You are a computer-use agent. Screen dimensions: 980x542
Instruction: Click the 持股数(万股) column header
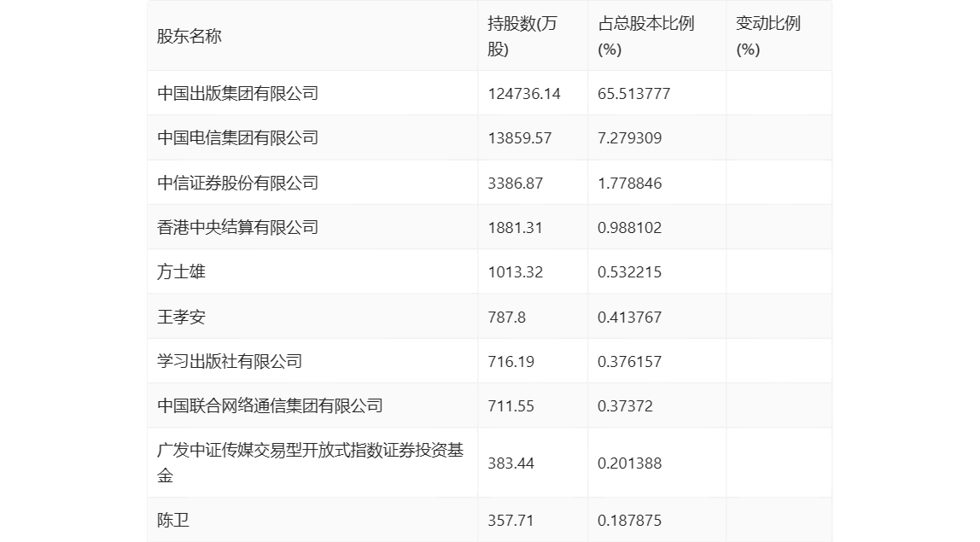tap(522, 36)
